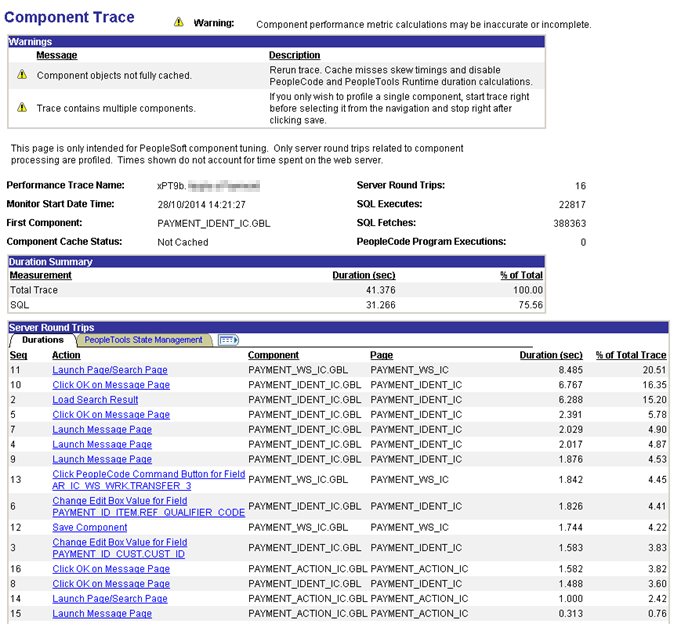The width and height of the screenshot is (679, 624).
Task: Select the Server Round Trips count 16
Action: pos(580,186)
